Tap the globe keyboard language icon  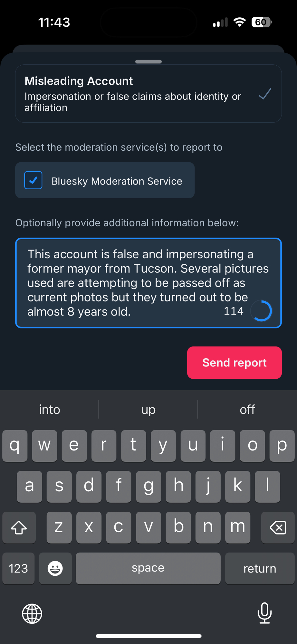pyautogui.click(x=32, y=614)
